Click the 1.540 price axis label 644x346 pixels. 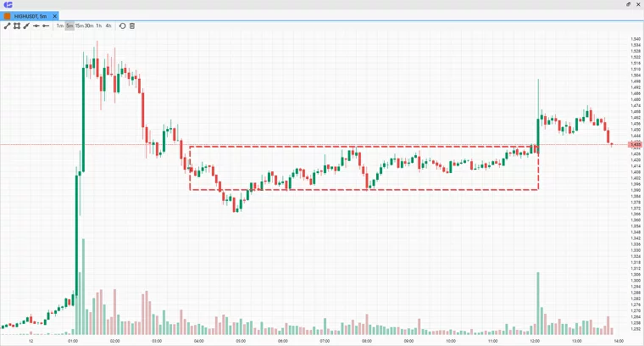tap(636, 39)
